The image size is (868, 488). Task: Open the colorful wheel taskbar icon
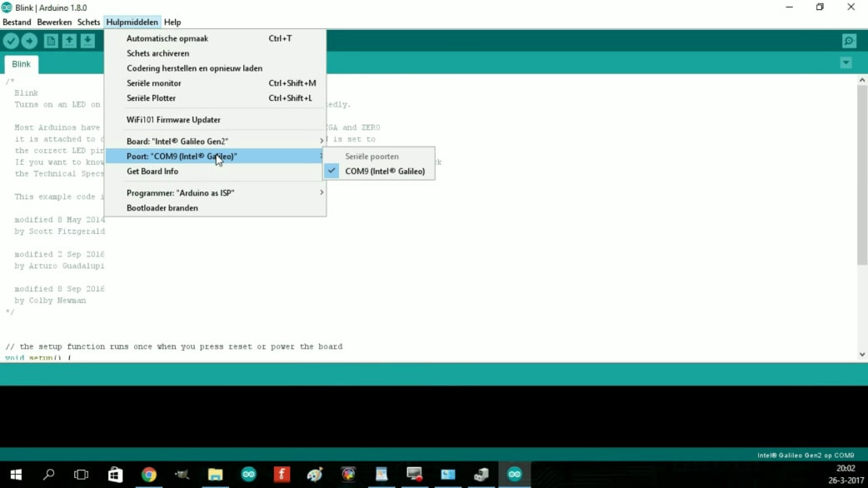click(x=348, y=474)
